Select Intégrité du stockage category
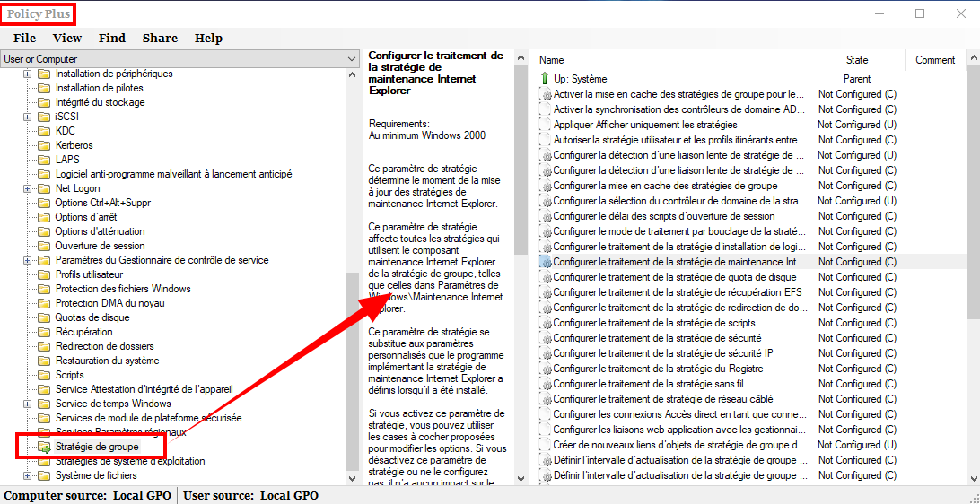The height and width of the screenshot is (504, 980). coord(100,102)
